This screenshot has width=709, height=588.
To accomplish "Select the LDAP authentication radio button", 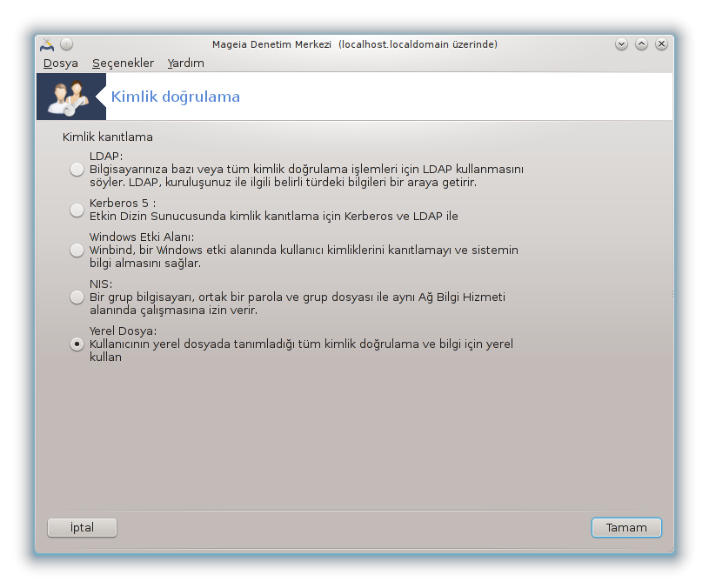I will click(x=77, y=170).
